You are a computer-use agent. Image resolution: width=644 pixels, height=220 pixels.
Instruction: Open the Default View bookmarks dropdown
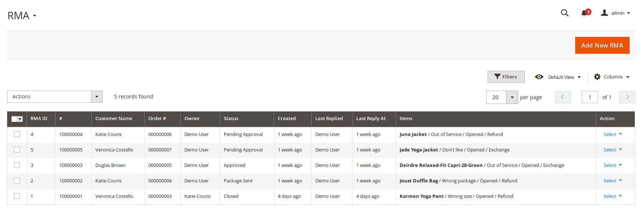(558, 77)
